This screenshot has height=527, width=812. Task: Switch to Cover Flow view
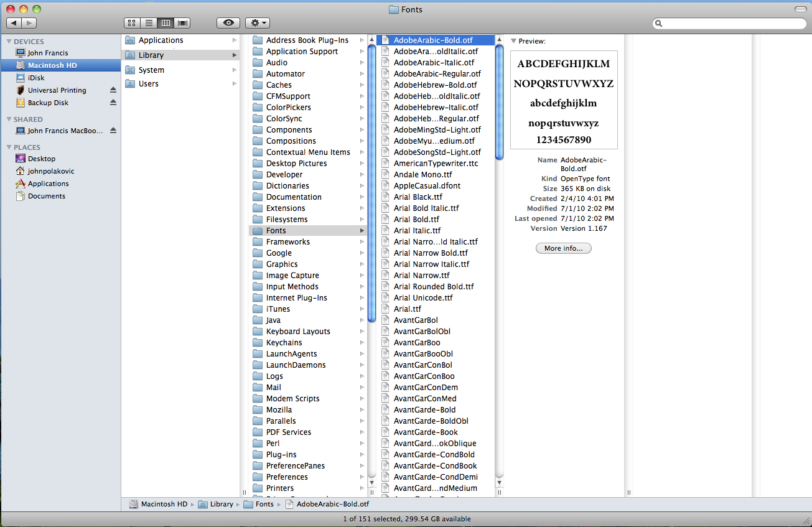pos(182,23)
